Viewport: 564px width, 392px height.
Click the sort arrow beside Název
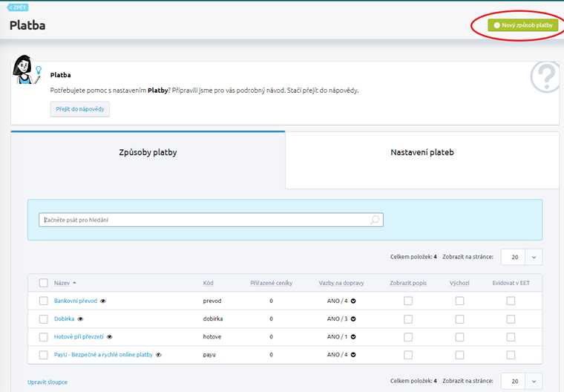coord(74,283)
